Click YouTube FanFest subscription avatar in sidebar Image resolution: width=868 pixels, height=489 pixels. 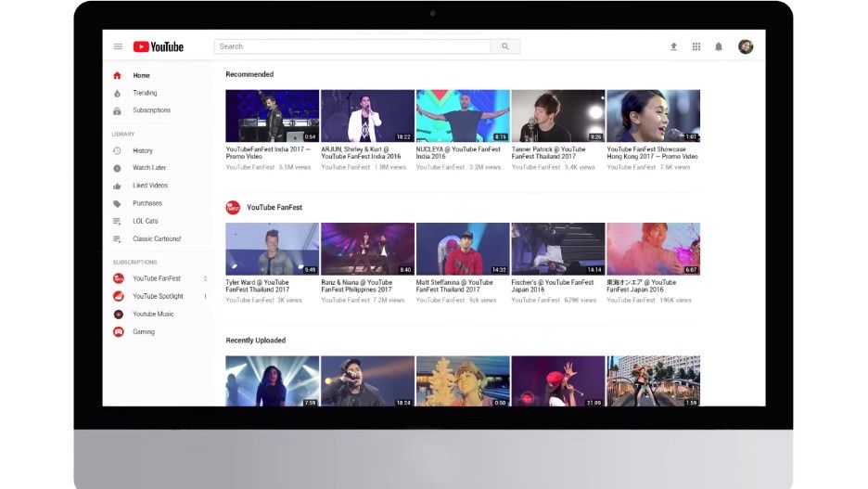pyautogui.click(x=119, y=278)
